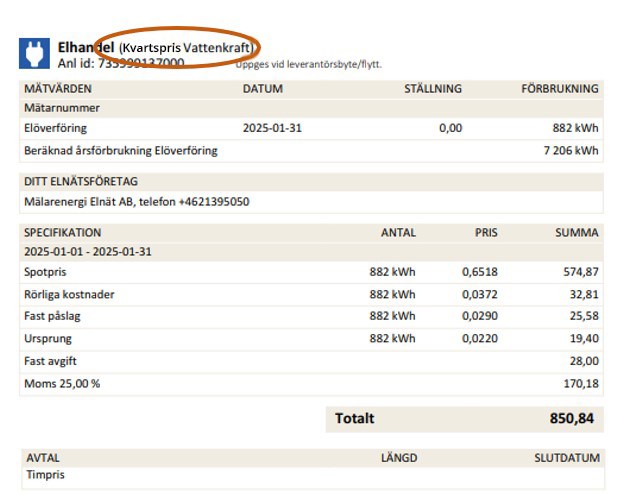Click the sum '32,81'

(584, 295)
